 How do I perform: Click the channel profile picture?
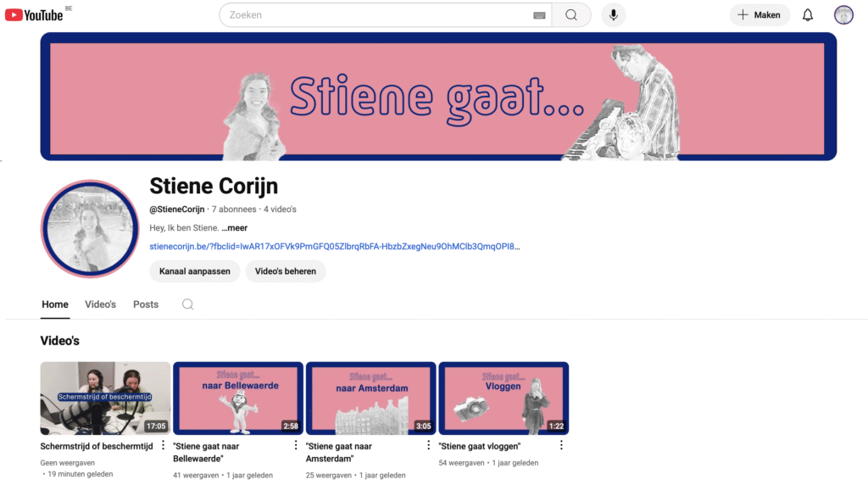[x=90, y=228]
